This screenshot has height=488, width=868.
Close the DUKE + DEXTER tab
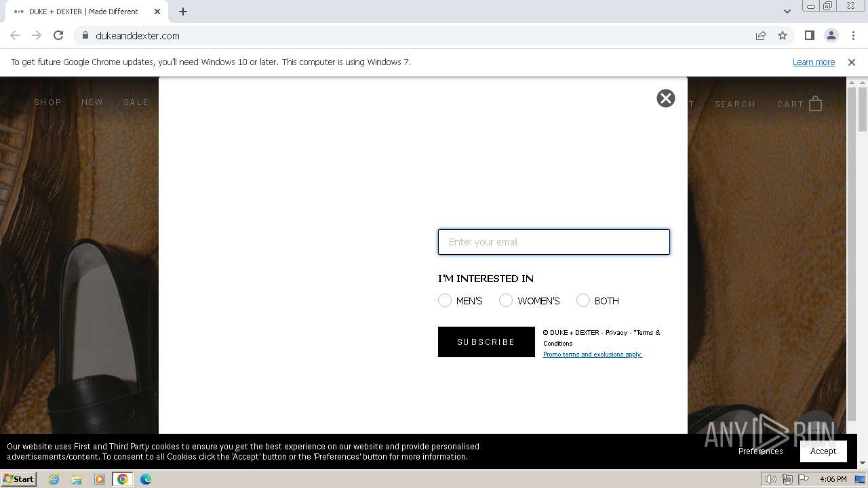[x=157, y=12]
